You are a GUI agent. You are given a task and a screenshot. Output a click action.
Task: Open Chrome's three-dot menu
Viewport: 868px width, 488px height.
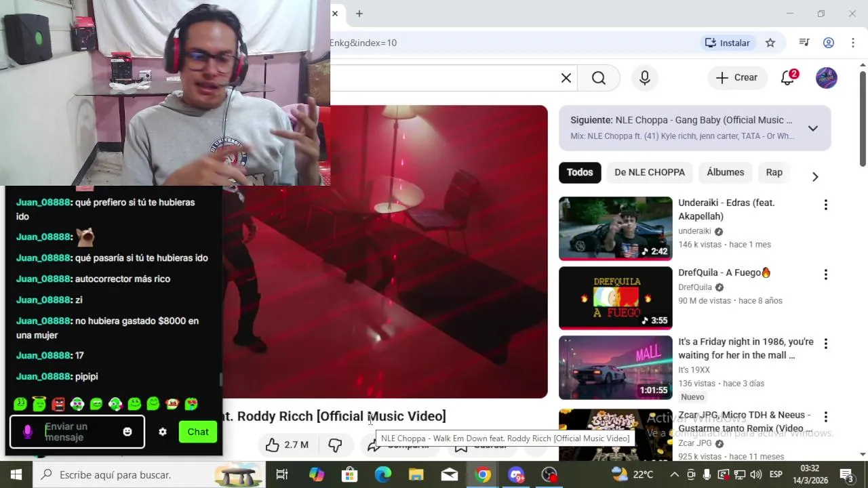point(853,43)
